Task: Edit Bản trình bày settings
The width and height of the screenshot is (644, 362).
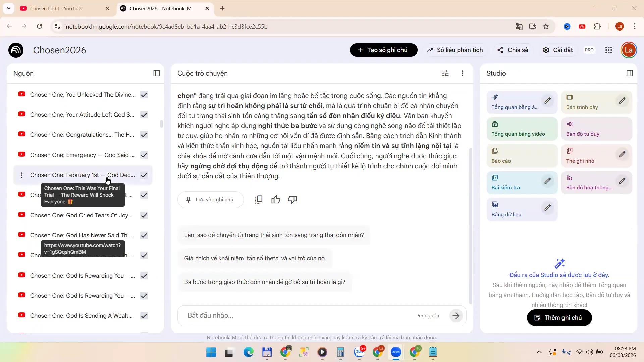Action: pos(622,101)
